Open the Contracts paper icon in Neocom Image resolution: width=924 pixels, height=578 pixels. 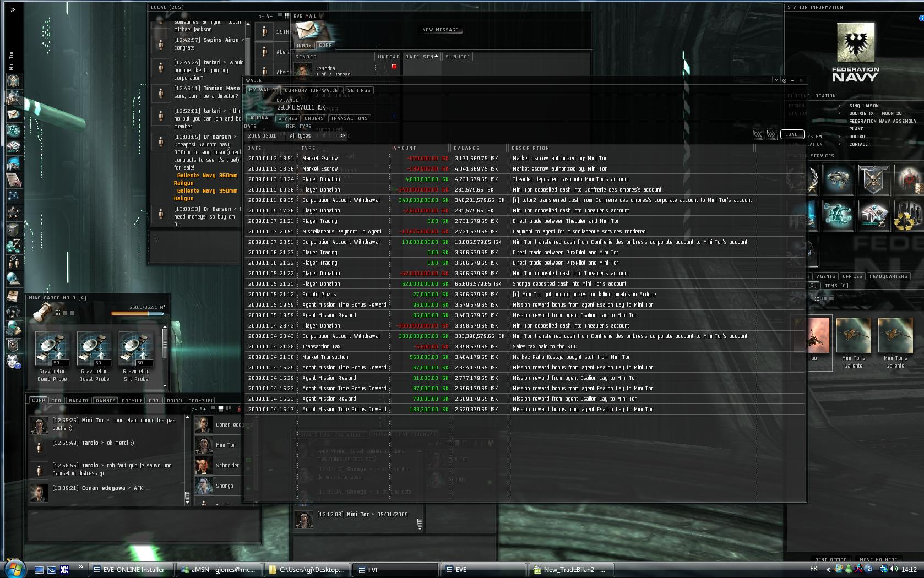coord(13,179)
